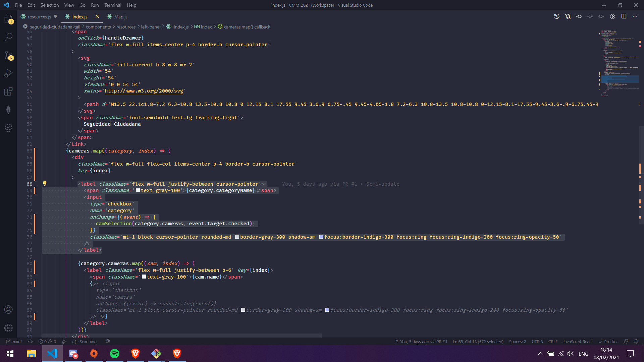Open File Explorer from the Windows taskbar
Image resolution: width=644 pixels, height=362 pixels.
click(31, 354)
